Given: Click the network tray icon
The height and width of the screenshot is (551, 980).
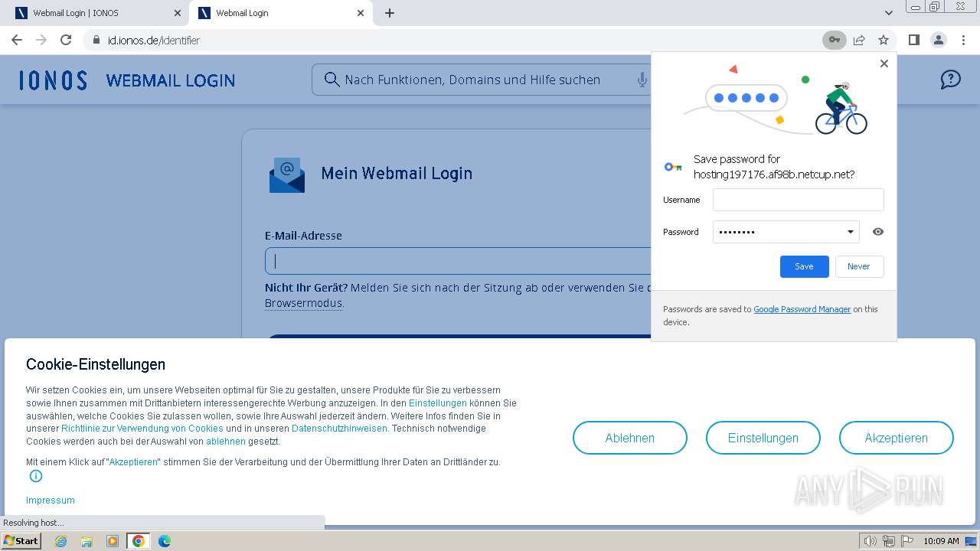Looking at the screenshot, I should 888,541.
